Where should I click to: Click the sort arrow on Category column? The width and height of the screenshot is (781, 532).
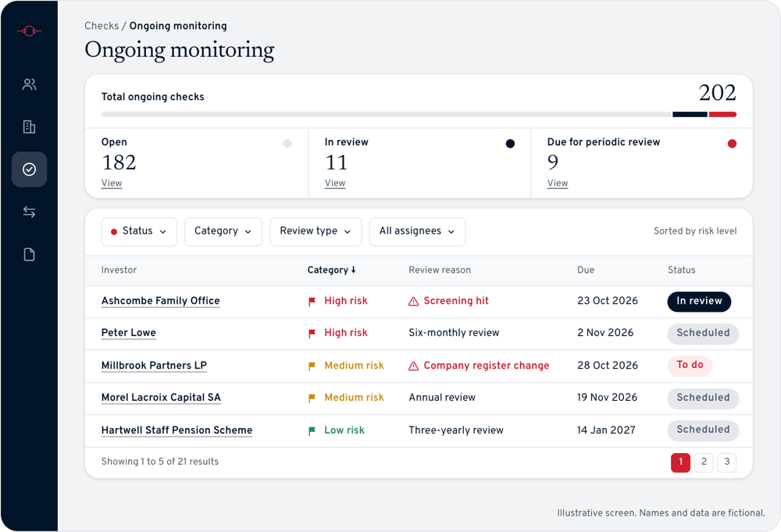pyautogui.click(x=353, y=270)
